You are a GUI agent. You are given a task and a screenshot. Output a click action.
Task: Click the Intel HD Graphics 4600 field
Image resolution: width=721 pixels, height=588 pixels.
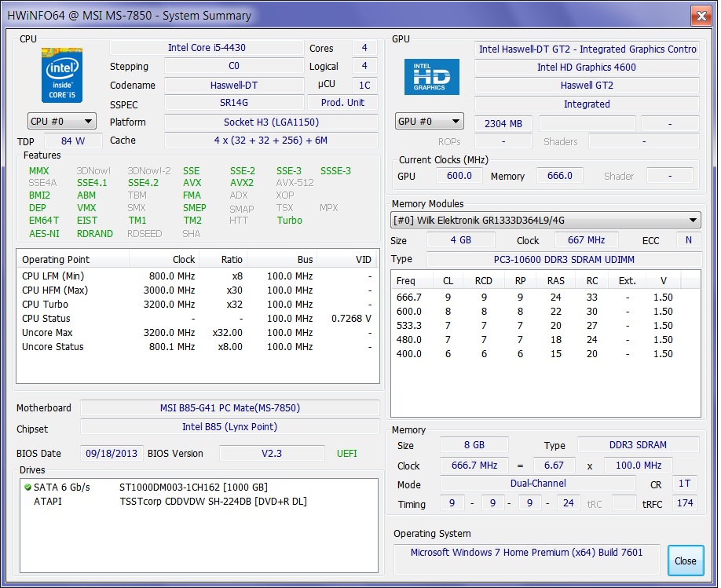pos(587,67)
